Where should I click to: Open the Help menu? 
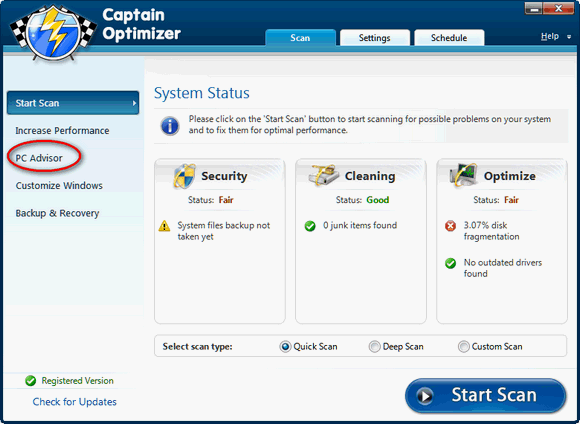coord(550,36)
